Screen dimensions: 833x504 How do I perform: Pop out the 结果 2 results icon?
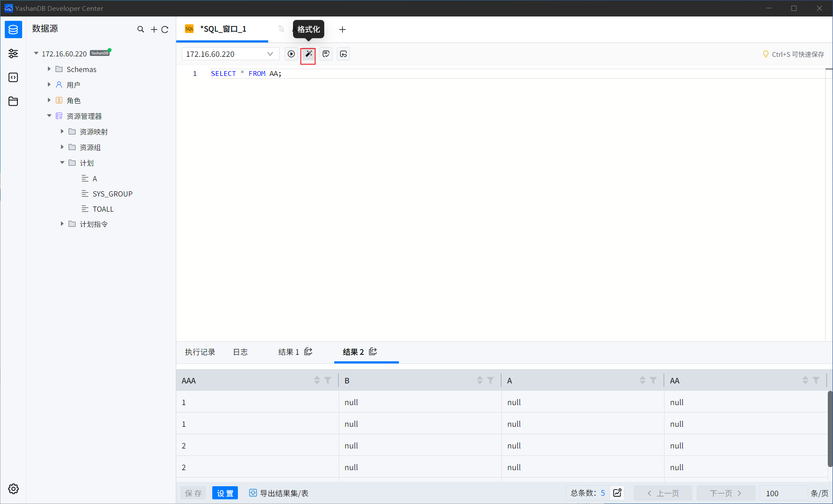373,352
